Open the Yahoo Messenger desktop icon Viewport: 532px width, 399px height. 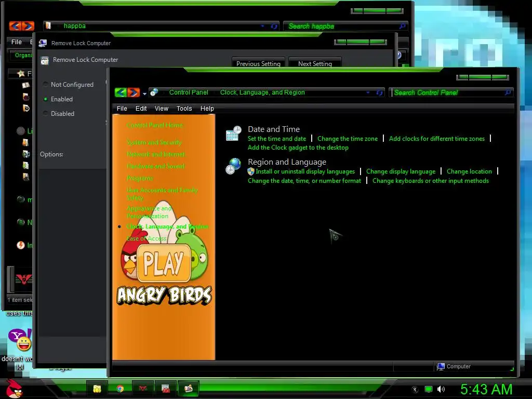pos(20,340)
